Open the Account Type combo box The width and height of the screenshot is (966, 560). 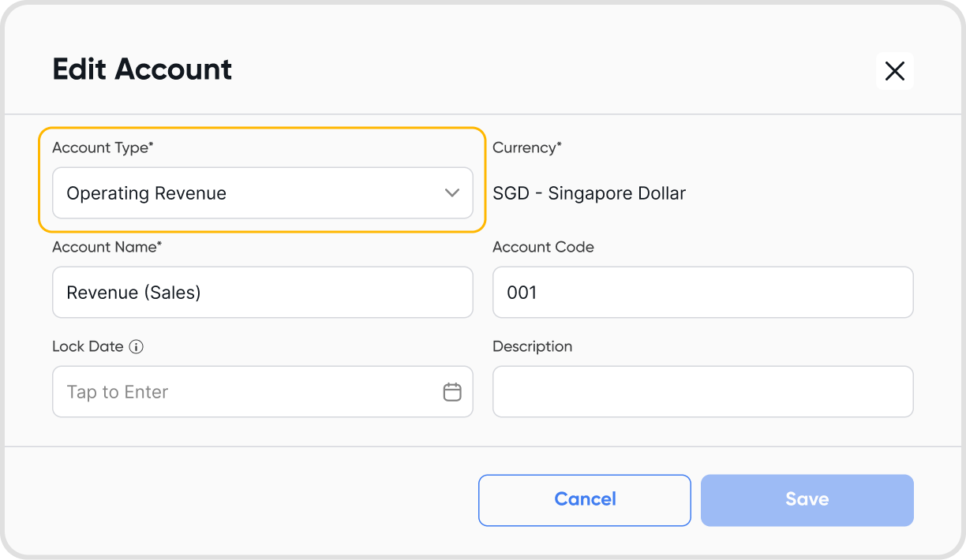(262, 193)
